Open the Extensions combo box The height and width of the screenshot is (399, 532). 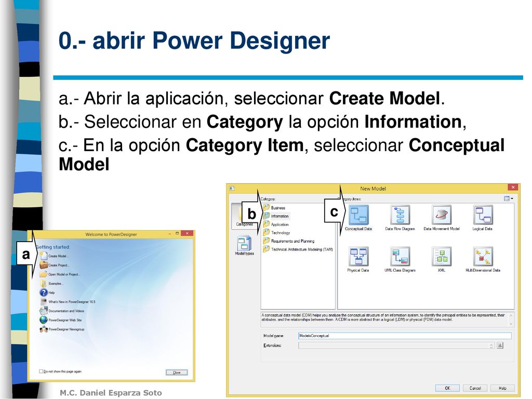coord(395,345)
